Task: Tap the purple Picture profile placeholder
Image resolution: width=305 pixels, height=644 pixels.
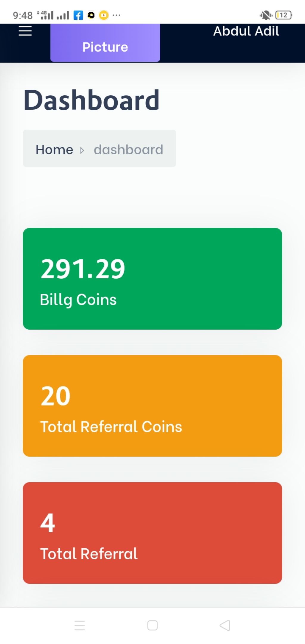Action: 105,43
